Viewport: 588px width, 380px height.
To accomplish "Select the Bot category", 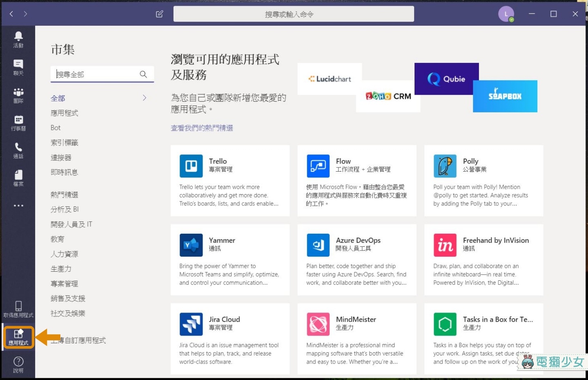I will [x=56, y=128].
